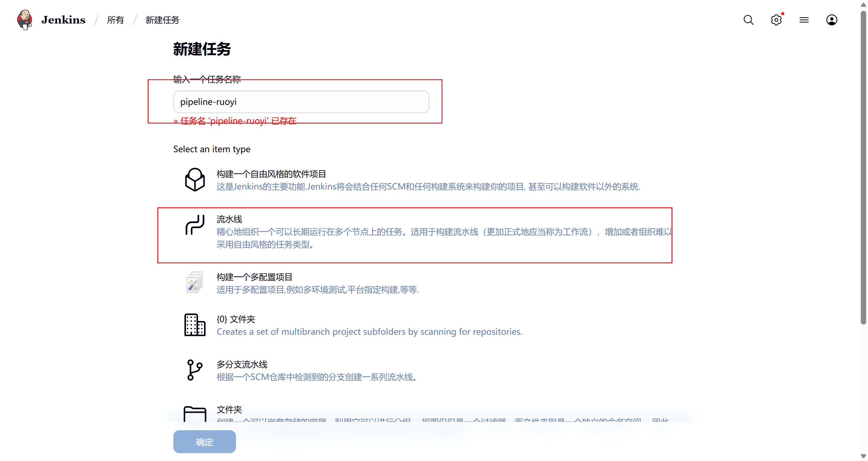
Task: Click the 新建任务 page heading
Action: pyautogui.click(x=202, y=49)
